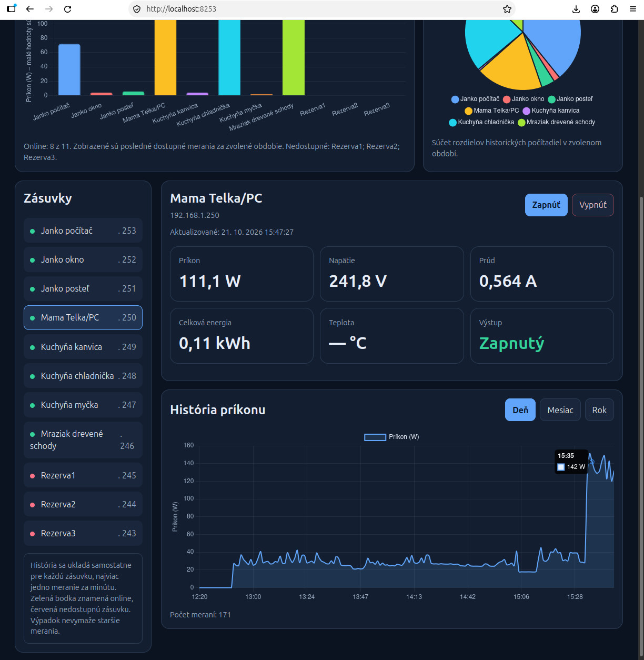Select the Mraziak drevené schody socket
644x660 pixels.
click(x=83, y=440)
